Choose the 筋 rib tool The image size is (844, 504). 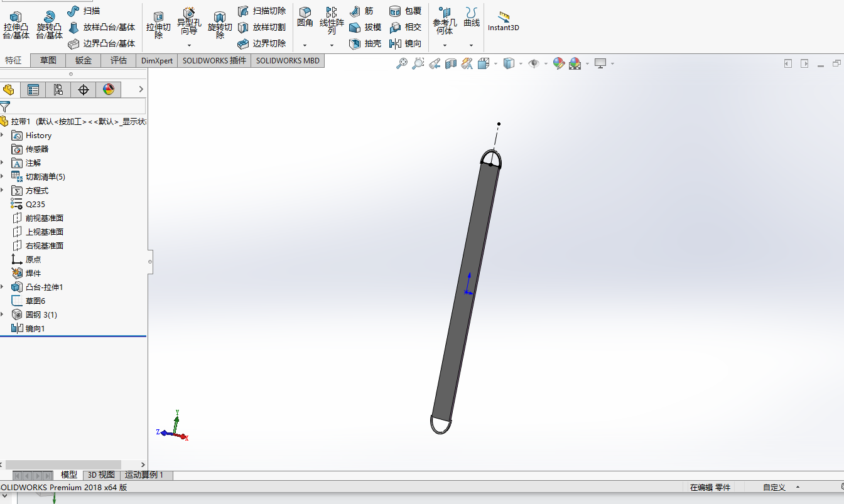click(x=361, y=11)
